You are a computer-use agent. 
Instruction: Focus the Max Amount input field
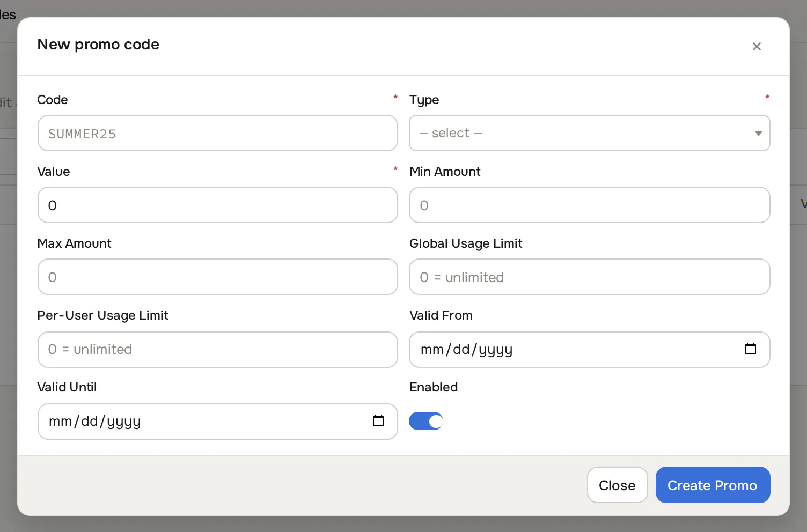pyautogui.click(x=218, y=277)
